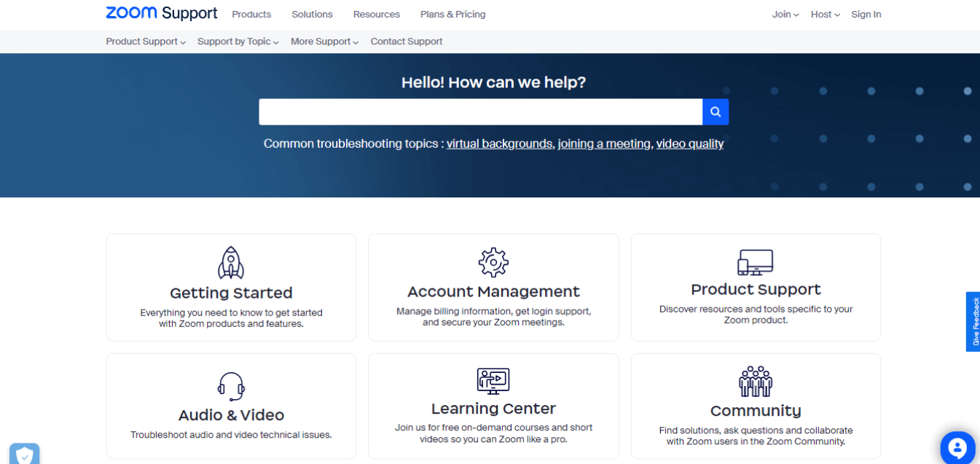
Task: Expand the Product Support dropdown menu
Action: point(146,42)
